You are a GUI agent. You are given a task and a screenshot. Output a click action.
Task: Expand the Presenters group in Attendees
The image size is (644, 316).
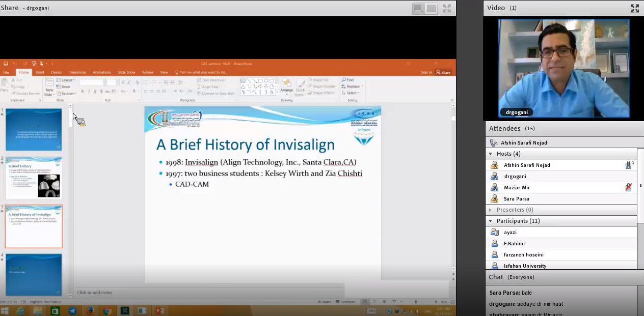(x=491, y=210)
